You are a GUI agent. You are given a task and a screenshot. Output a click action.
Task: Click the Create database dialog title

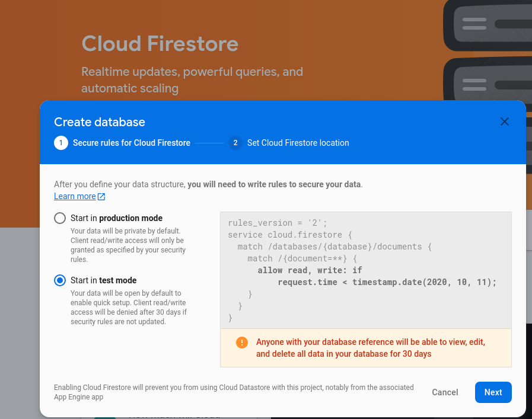click(x=100, y=122)
